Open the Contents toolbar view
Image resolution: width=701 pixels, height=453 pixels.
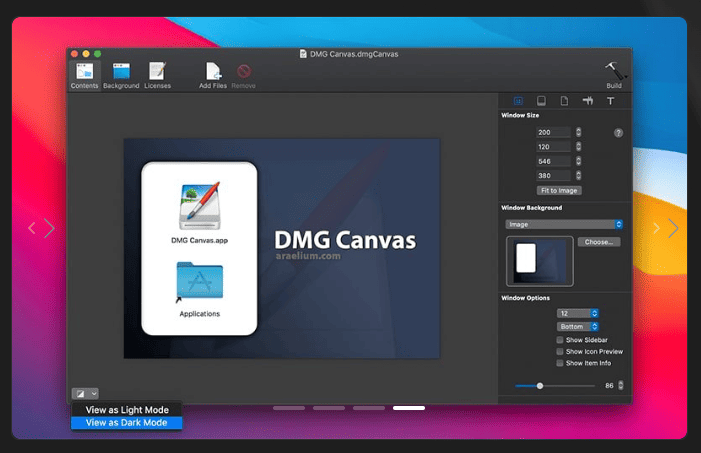[x=84, y=75]
